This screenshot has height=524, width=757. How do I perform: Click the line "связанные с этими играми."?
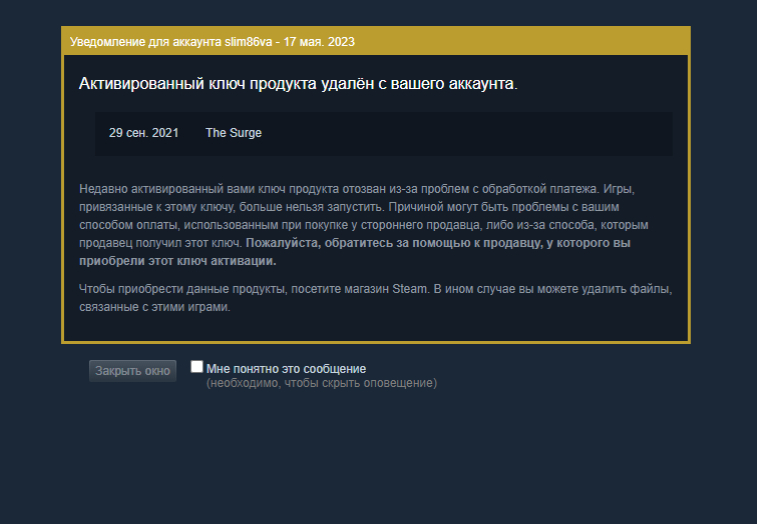click(155, 307)
